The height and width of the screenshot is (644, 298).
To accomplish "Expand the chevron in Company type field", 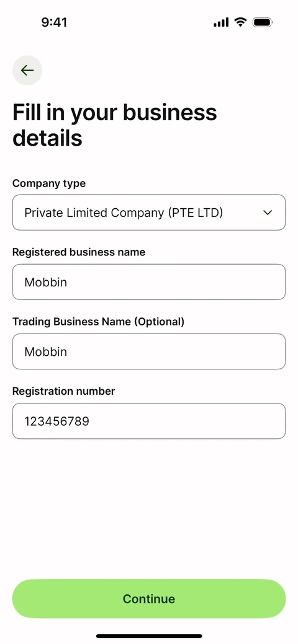I will tap(268, 213).
